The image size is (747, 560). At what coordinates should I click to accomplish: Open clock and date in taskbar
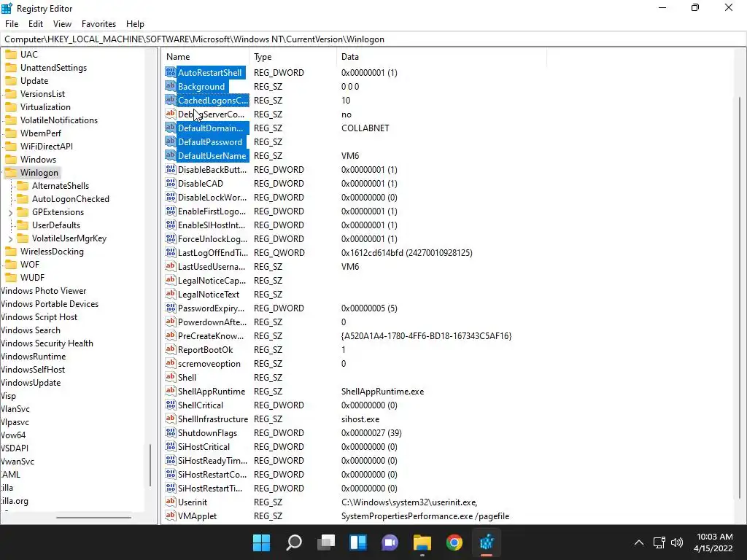(x=713, y=542)
